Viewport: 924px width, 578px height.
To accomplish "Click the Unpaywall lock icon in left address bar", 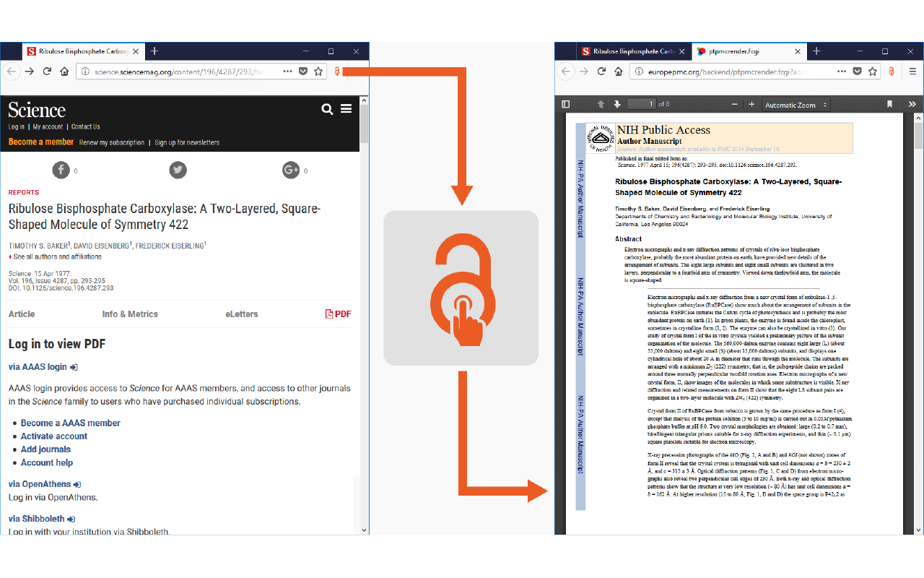I will pos(338,72).
